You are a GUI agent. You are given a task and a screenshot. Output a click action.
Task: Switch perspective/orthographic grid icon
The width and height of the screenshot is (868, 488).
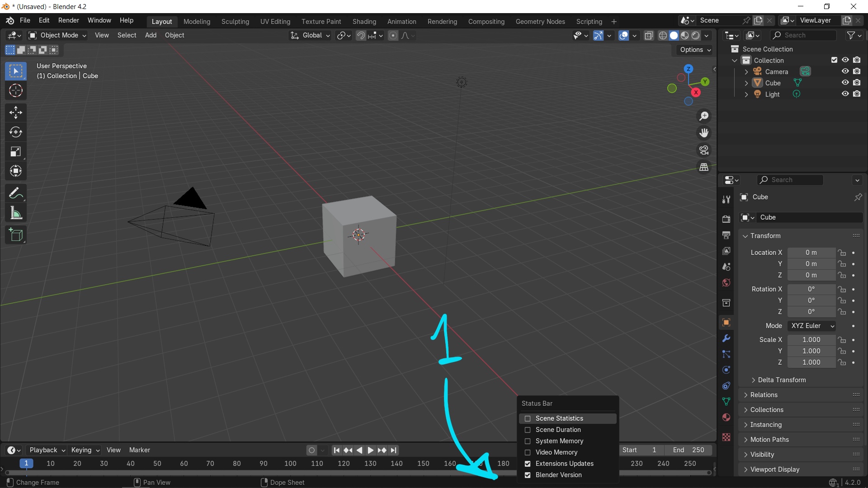(704, 167)
